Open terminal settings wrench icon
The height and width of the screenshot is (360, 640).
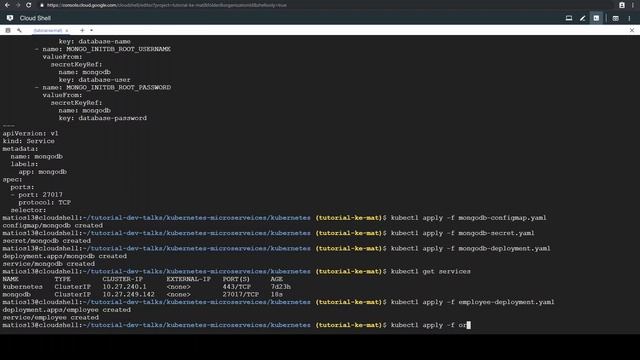click(19, 30)
